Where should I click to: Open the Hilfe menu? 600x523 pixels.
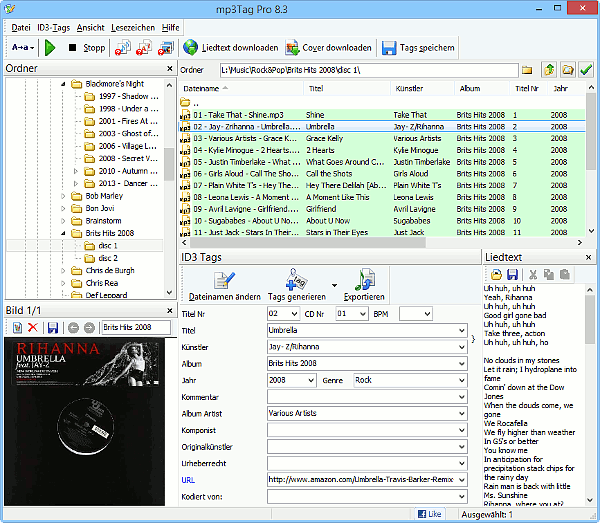[x=170, y=28]
